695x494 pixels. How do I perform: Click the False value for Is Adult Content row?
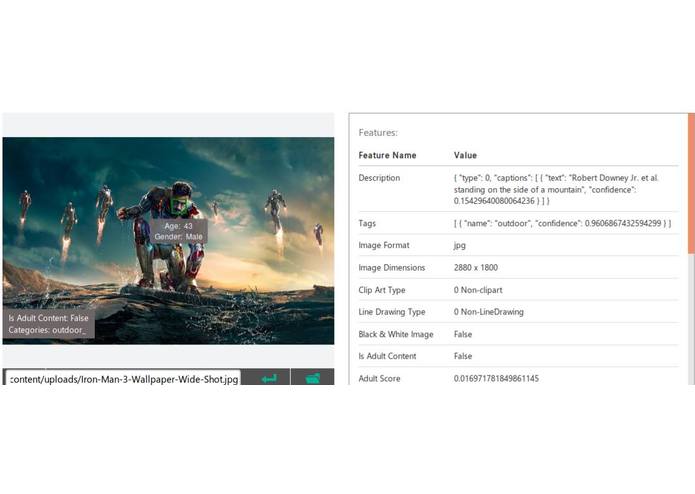pos(463,356)
